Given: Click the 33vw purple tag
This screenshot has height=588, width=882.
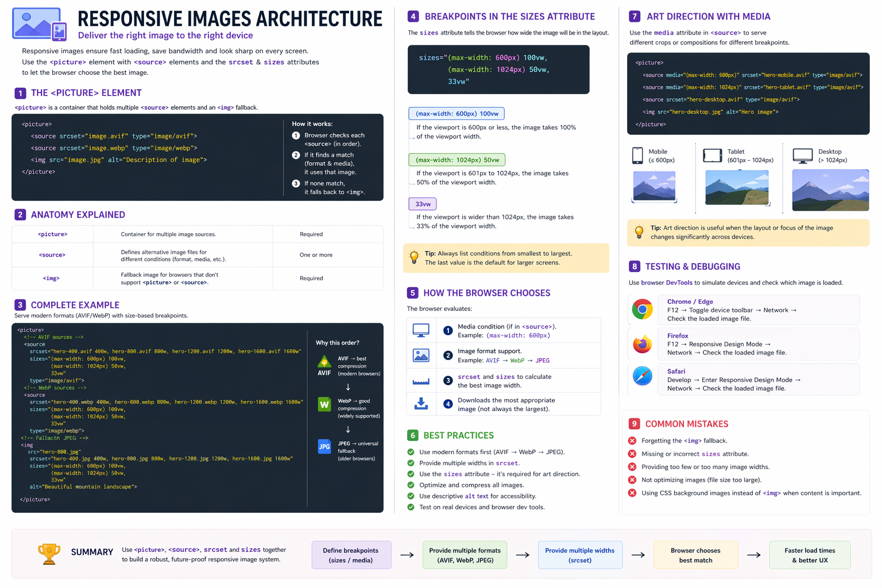Looking at the screenshot, I should click(x=423, y=204).
